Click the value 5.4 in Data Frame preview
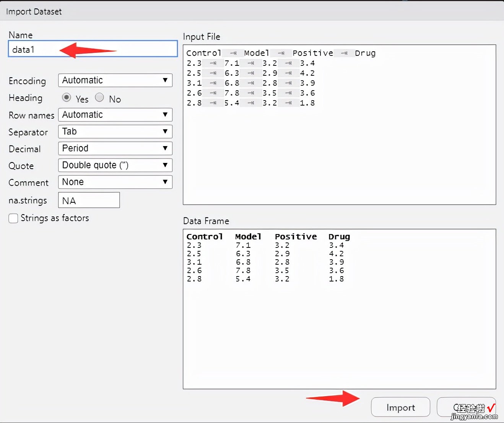Screen dimensions: 504x423 click(243, 279)
